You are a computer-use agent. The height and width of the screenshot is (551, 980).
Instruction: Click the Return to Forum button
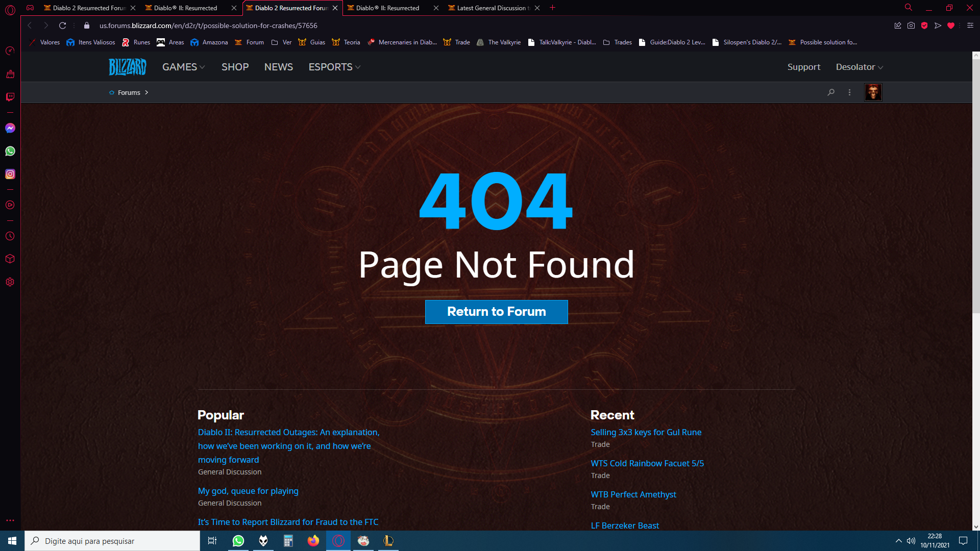(496, 312)
